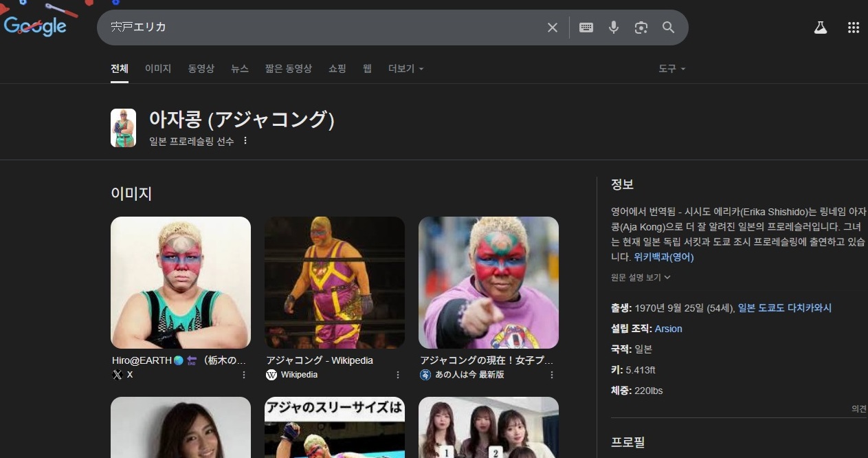Switch to the 동영상 tab
The width and height of the screenshot is (868, 458).
(201, 69)
